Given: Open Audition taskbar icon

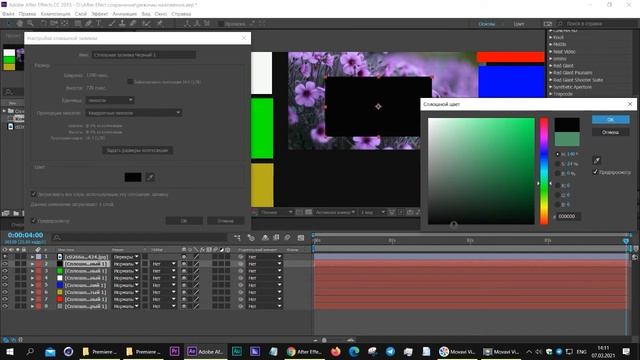Looking at the screenshot, I should tap(236, 351).
